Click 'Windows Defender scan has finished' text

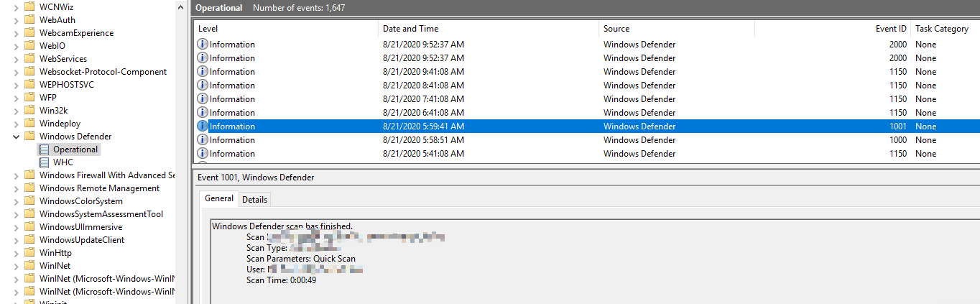[282, 226]
